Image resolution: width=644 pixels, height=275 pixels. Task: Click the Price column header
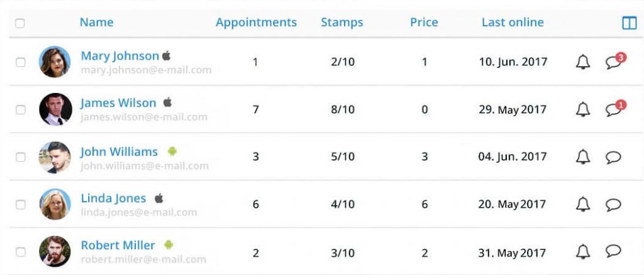(424, 22)
